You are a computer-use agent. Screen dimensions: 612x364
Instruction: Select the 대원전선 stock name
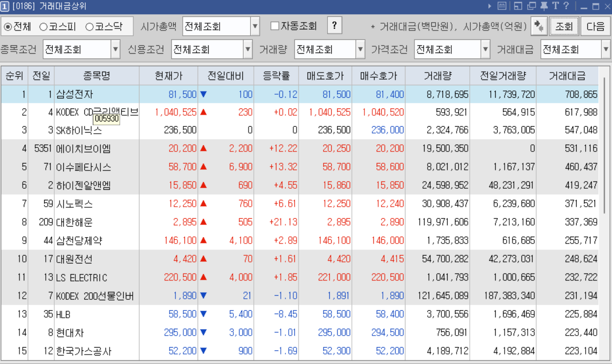[75, 259]
